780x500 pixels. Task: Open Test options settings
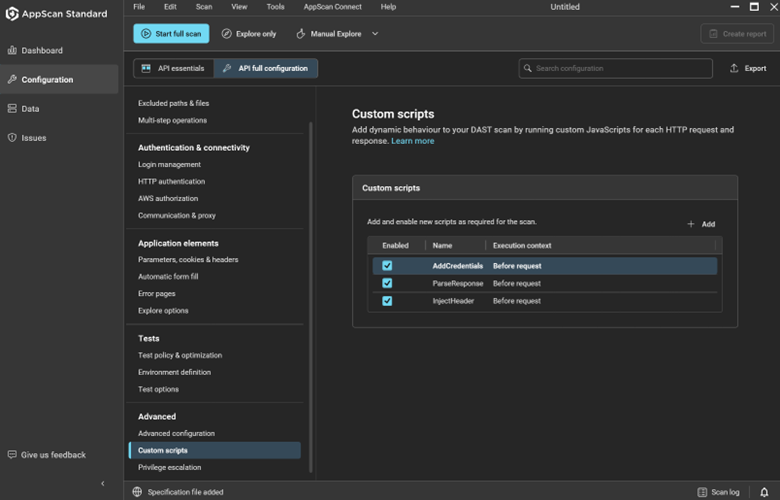pos(158,389)
